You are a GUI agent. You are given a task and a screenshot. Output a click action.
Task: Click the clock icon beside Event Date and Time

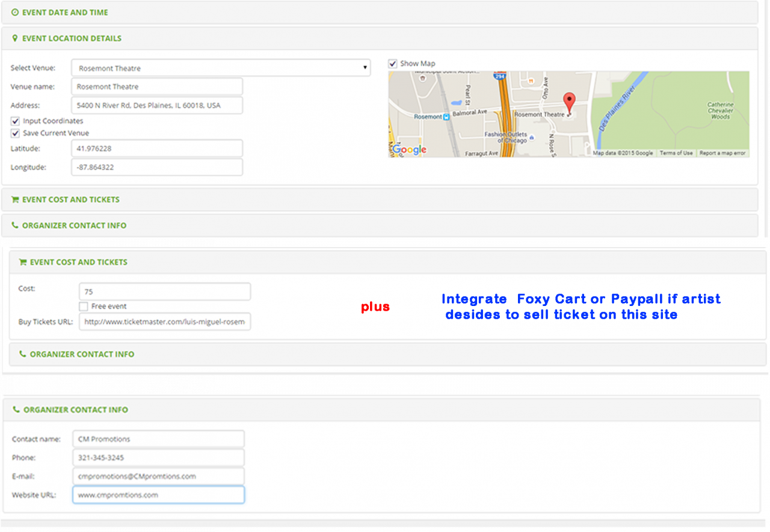(x=15, y=12)
